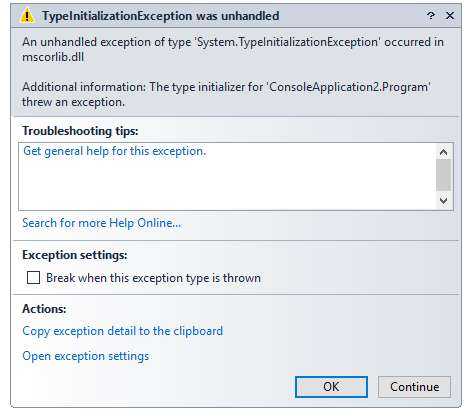Click the troubleshooting tips scrollbar thumb

[443, 175]
